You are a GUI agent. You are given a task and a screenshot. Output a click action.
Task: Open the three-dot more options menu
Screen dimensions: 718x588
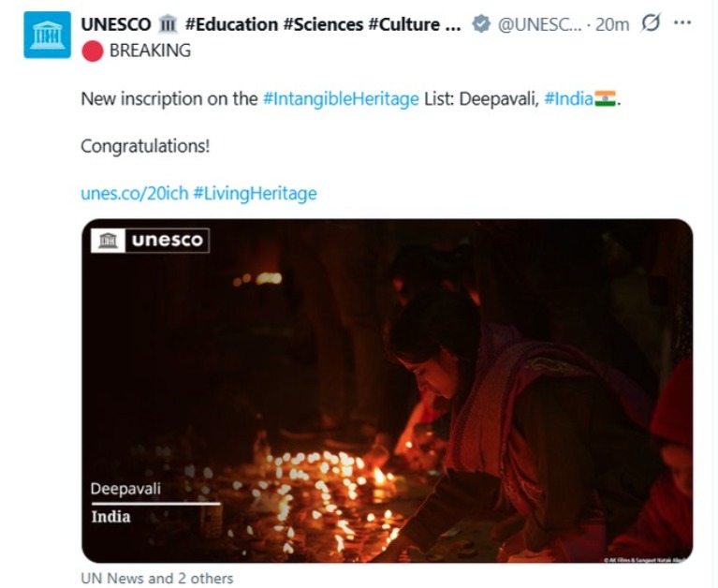pyautogui.click(x=682, y=24)
